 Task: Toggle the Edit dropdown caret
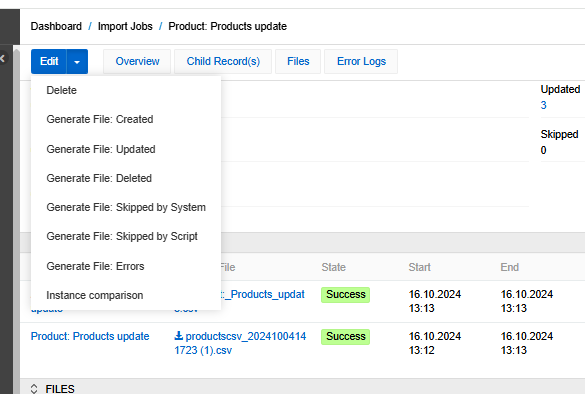pos(77,62)
